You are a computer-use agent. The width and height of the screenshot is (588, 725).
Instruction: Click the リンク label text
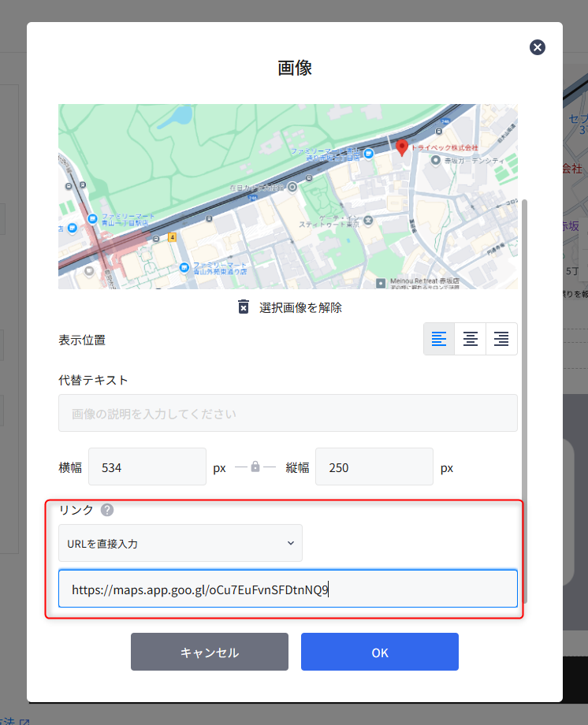(x=76, y=510)
